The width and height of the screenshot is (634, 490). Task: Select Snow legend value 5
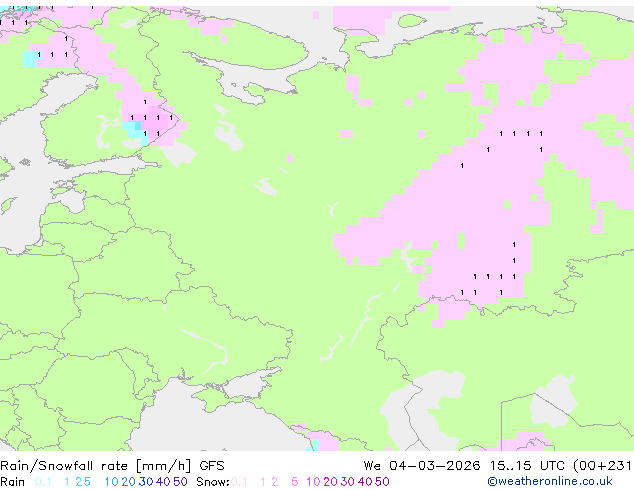295,482
